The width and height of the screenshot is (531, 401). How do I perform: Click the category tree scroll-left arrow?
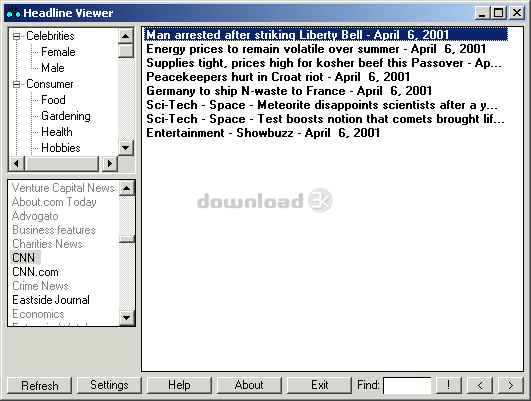click(x=17, y=164)
